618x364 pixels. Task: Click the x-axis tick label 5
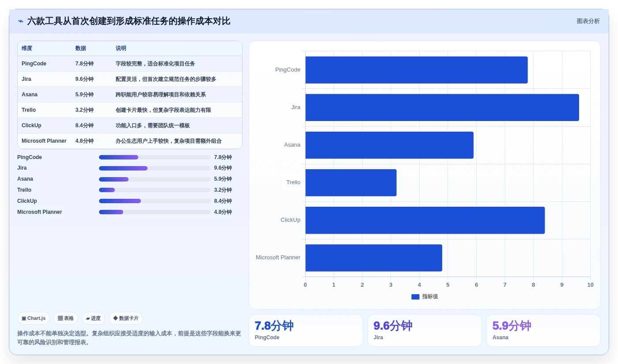tap(447, 285)
